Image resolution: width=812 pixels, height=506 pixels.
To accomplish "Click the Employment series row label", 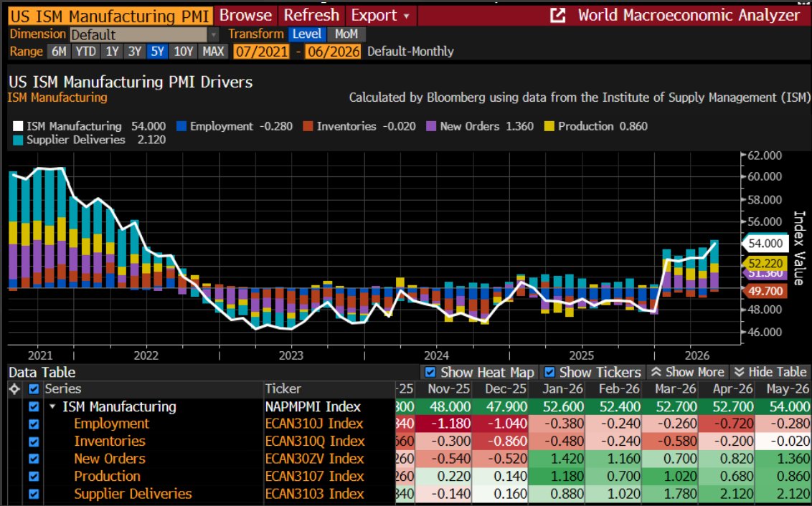I will [111, 424].
